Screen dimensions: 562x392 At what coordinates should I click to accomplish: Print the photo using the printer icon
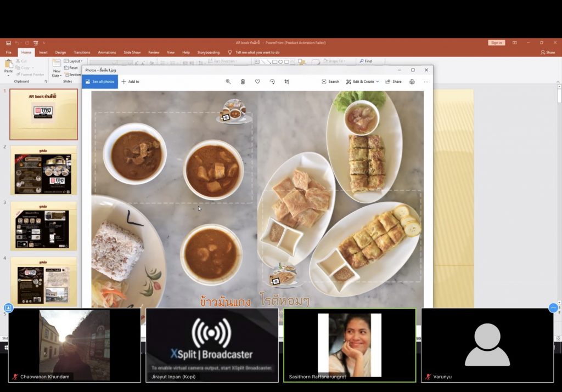tap(412, 82)
